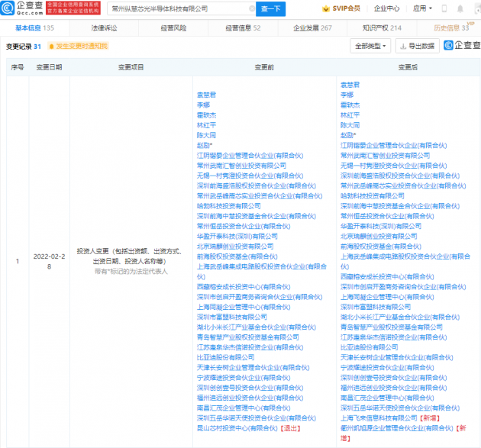Open notifications via the header bell icon
Viewport: 481px width, 448px height.
coord(460,8)
